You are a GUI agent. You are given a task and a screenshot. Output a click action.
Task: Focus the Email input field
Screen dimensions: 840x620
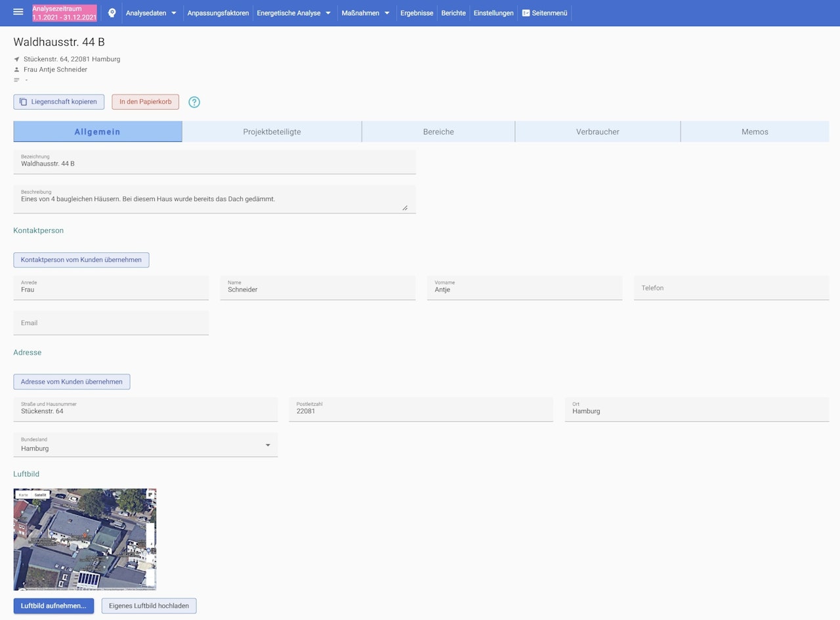click(111, 322)
